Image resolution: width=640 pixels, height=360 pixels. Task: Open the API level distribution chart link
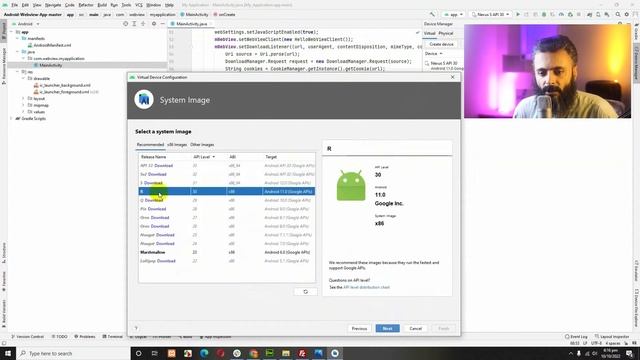(x=366, y=287)
